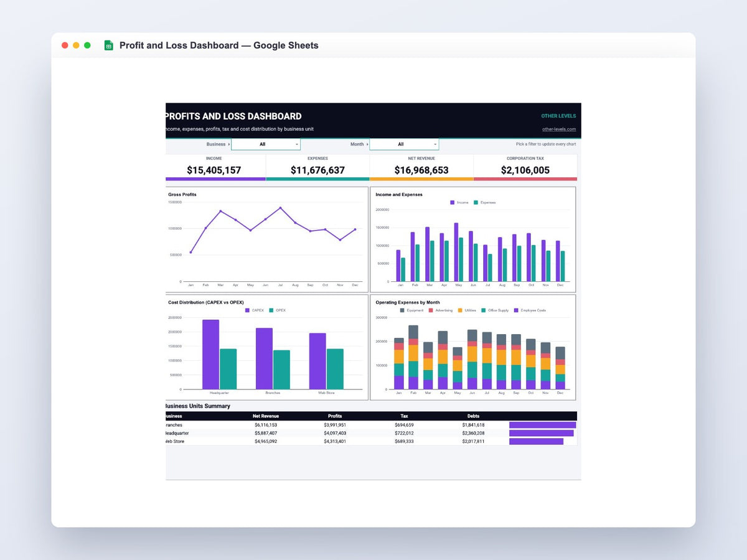
Task: Select the profits cell $3,991,951
Action: click(x=335, y=425)
